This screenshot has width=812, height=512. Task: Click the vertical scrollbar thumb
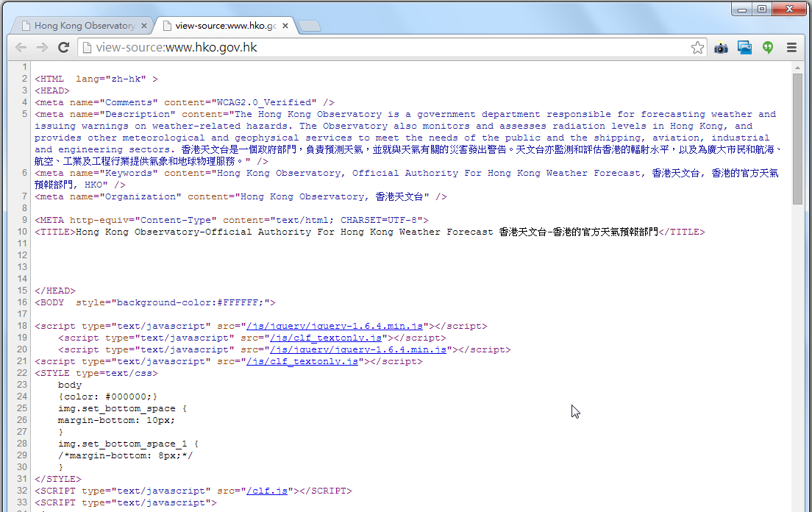click(x=797, y=139)
